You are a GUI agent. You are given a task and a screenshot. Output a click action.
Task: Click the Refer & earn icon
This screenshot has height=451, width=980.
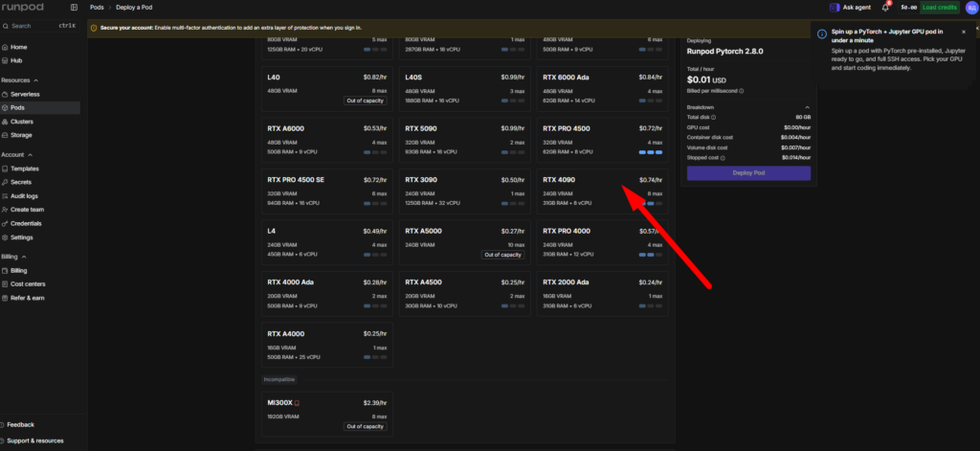pyautogui.click(x=5, y=298)
